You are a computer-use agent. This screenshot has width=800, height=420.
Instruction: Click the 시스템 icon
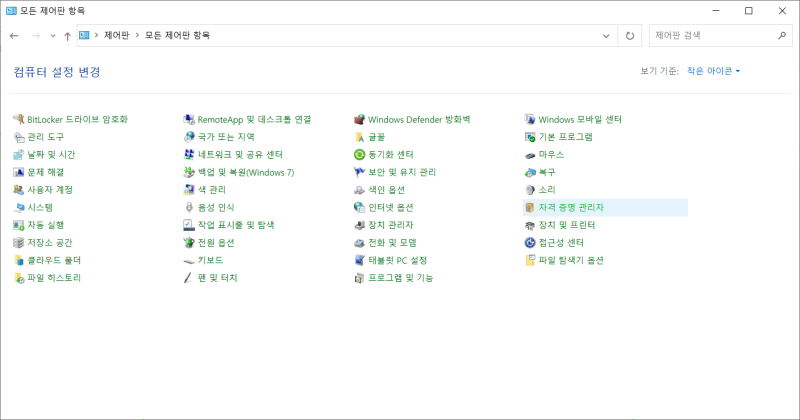(19, 208)
